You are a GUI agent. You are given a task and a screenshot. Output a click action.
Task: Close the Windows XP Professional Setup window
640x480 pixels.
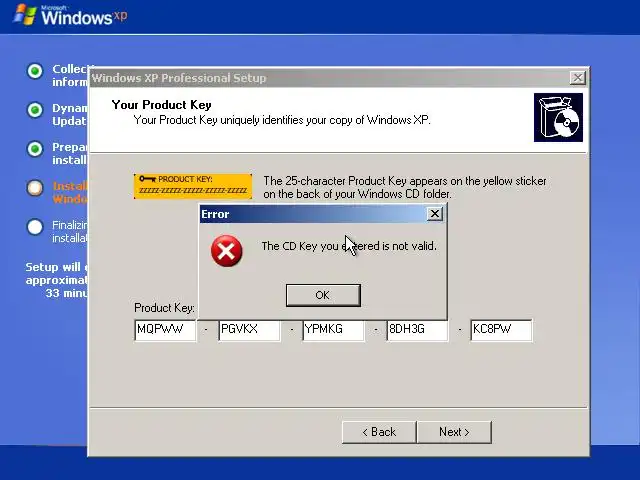tap(578, 78)
